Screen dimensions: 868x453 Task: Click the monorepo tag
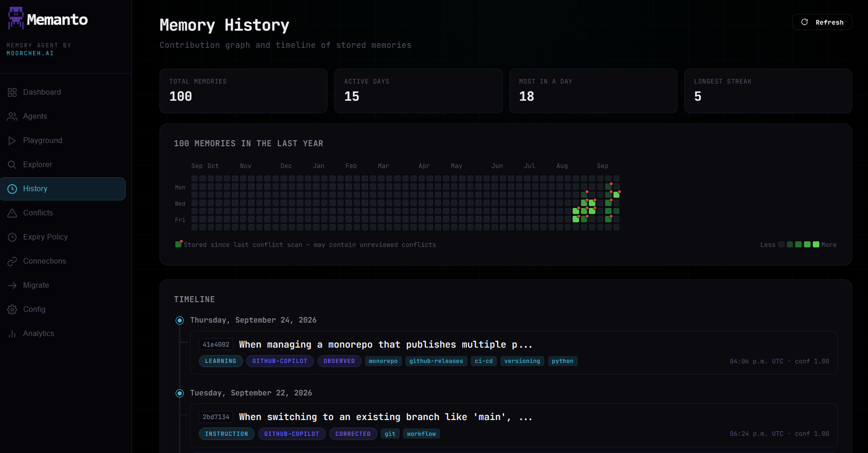coord(383,361)
